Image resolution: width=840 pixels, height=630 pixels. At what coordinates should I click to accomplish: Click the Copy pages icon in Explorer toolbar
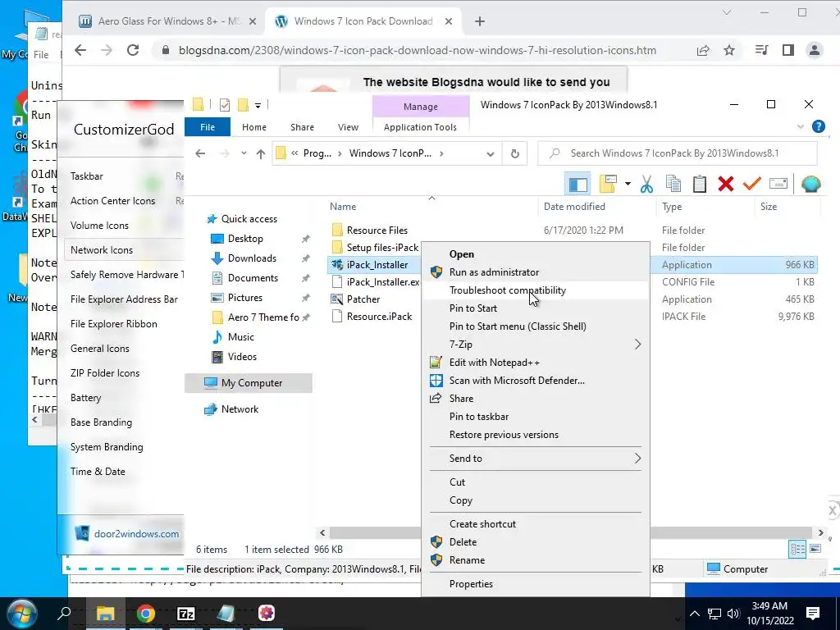(673, 185)
